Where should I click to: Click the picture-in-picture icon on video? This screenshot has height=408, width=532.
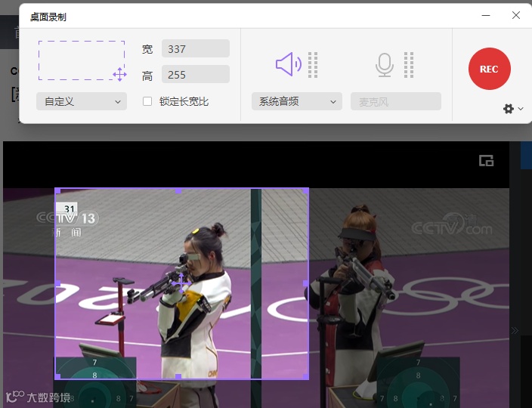click(x=486, y=161)
